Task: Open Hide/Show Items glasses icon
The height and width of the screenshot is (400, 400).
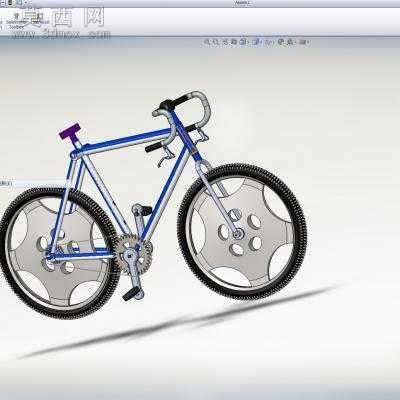Action: point(268,42)
